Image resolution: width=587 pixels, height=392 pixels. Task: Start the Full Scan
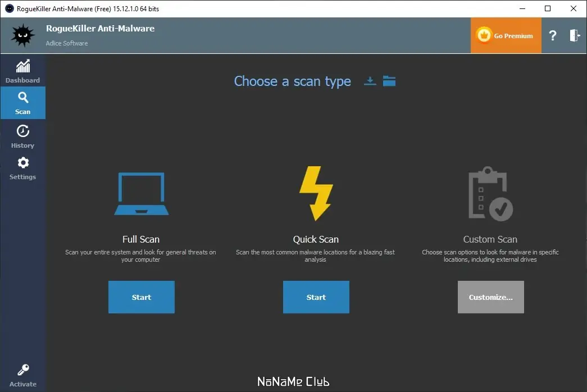click(x=142, y=297)
